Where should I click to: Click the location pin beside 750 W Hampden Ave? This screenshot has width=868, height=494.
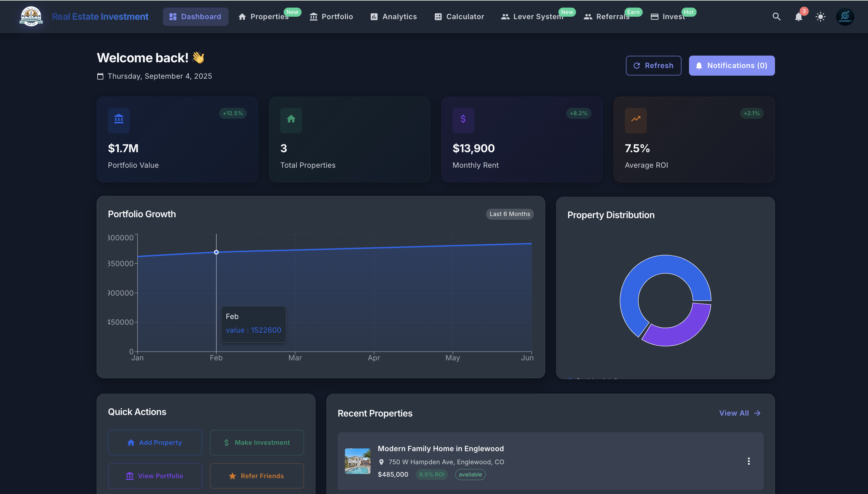382,462
